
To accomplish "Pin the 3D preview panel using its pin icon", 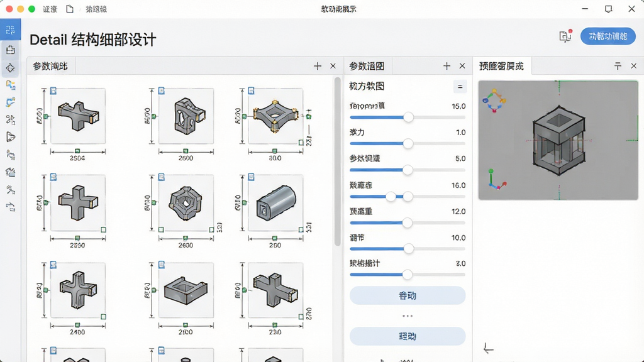I will tap(618, 66).
